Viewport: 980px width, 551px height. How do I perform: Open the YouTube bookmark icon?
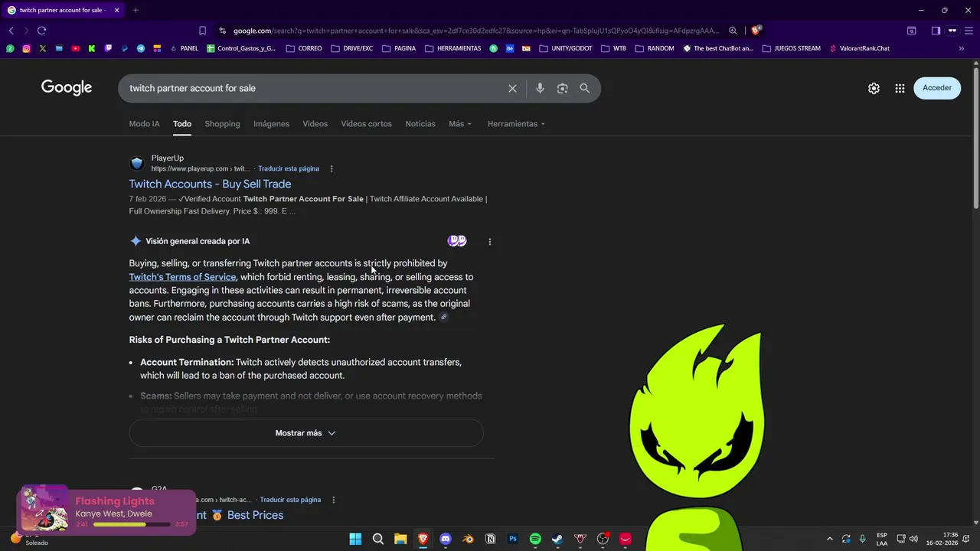coord(75,48)
